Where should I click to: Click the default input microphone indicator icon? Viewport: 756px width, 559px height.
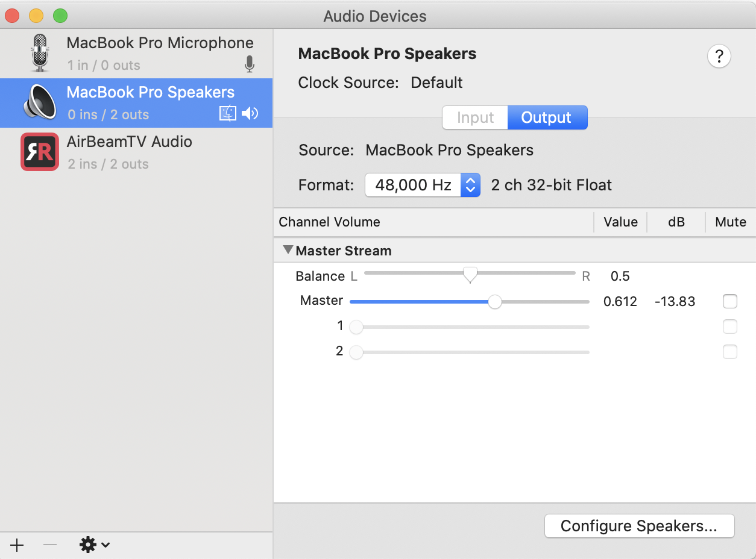click(250, 65)
